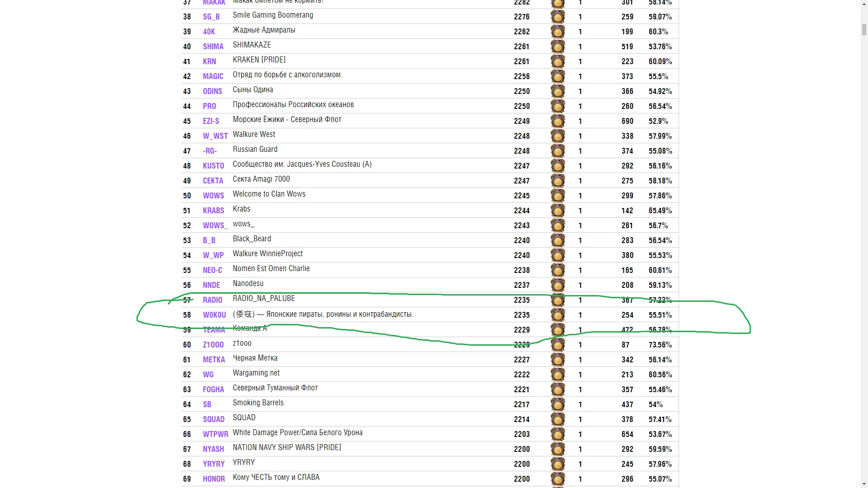Click league badge icon in WOWS row
This screenshot has height=488, width=868.
click(558, 196)
